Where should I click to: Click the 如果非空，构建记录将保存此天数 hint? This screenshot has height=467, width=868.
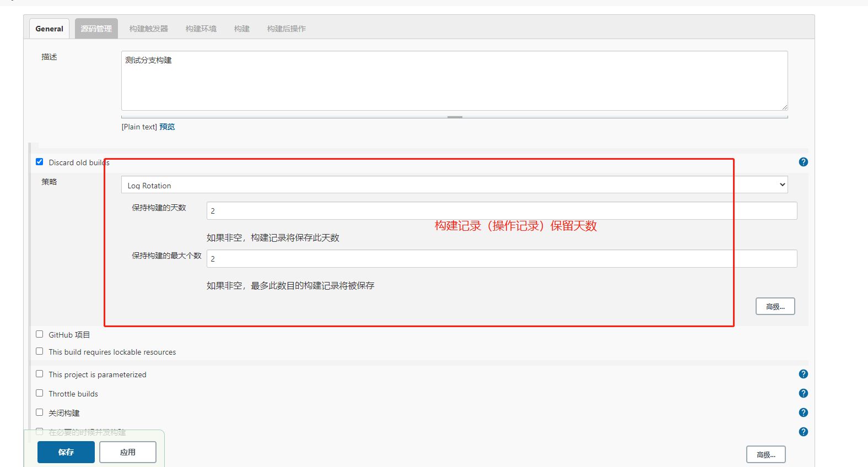pos(273,237)
